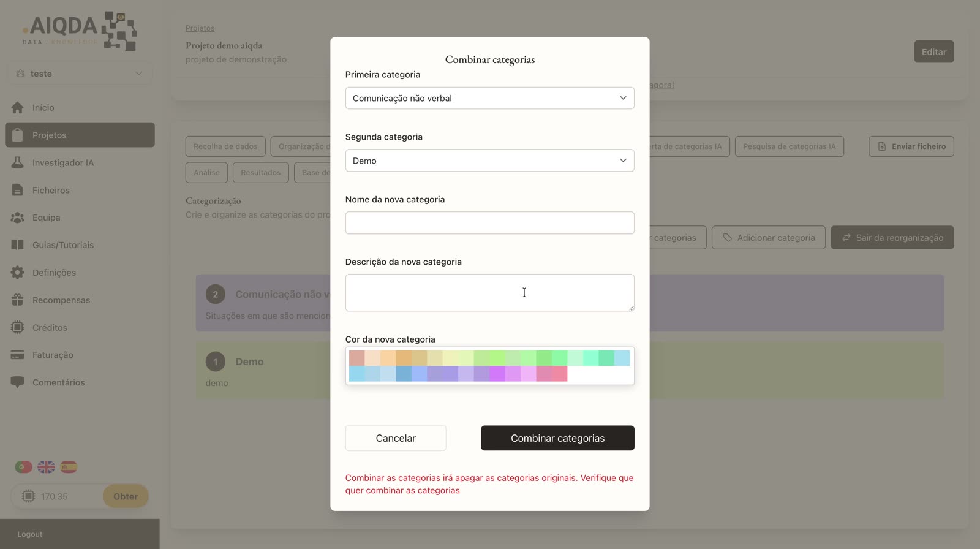
Task: Switch language with the Portuguese flag
Action: click(x=23, y=467)
